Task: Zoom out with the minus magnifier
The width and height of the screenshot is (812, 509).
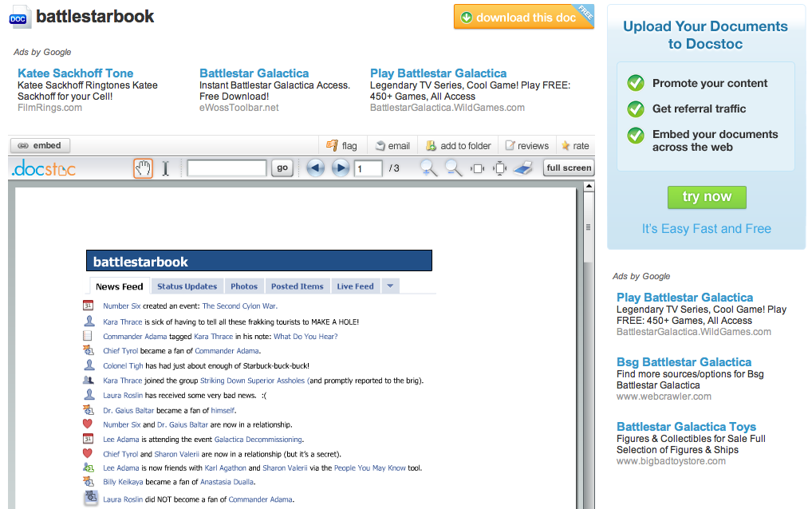Action: pos(453,168)
